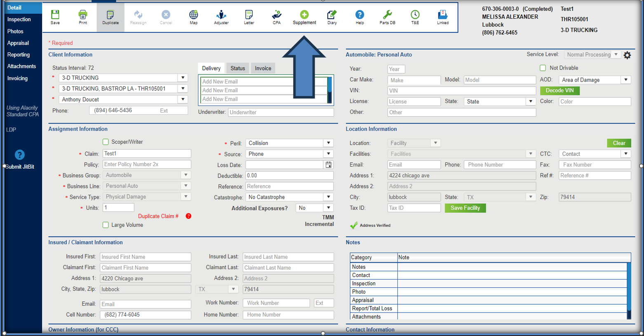Click the Address Verified checkmark icon
Viewport: 644px width, 336px height.
pos(354,225)
